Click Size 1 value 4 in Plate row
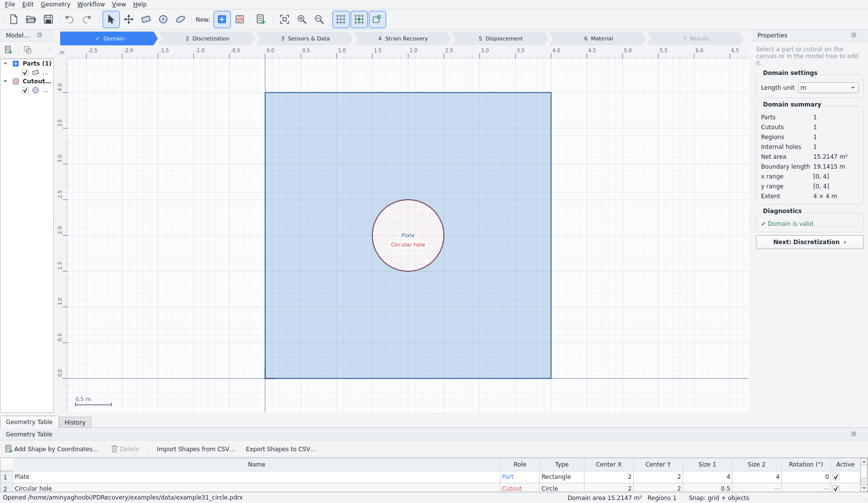Viewport: 868px width, 503px height. (x=707, y=477)
